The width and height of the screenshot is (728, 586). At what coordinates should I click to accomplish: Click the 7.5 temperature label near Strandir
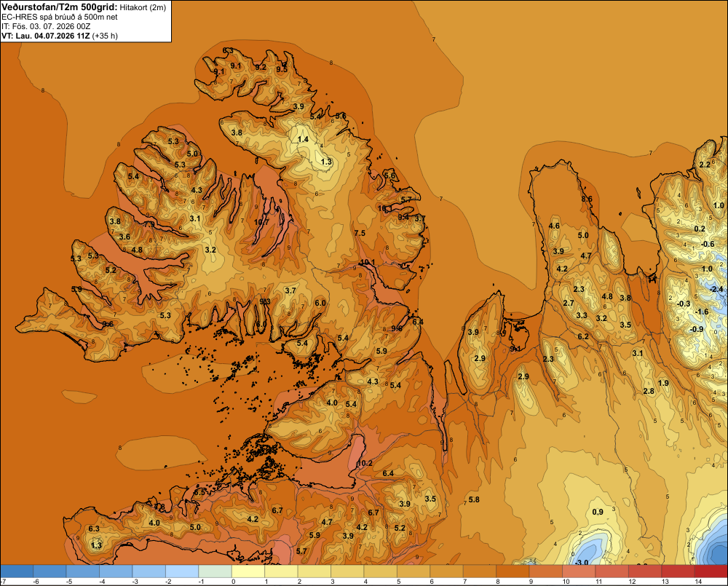pos(360,233)
